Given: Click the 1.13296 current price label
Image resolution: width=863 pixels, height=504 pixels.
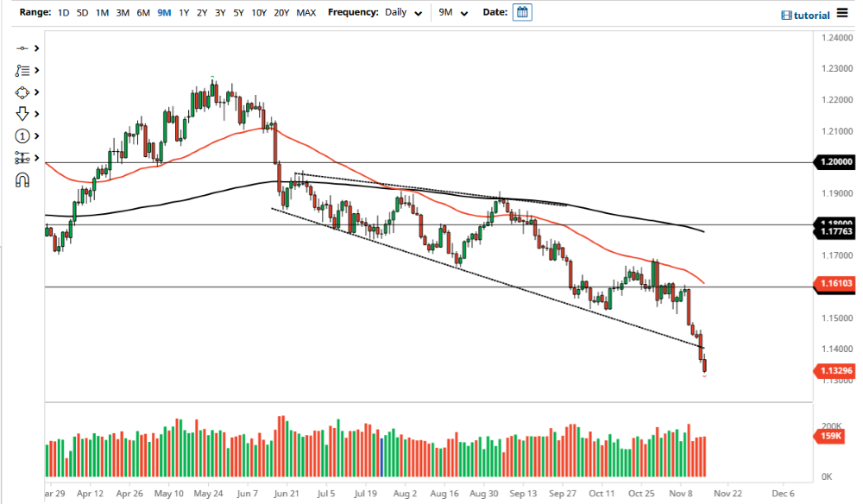Looking at the screenshot, I should click(x=835, y=371).
